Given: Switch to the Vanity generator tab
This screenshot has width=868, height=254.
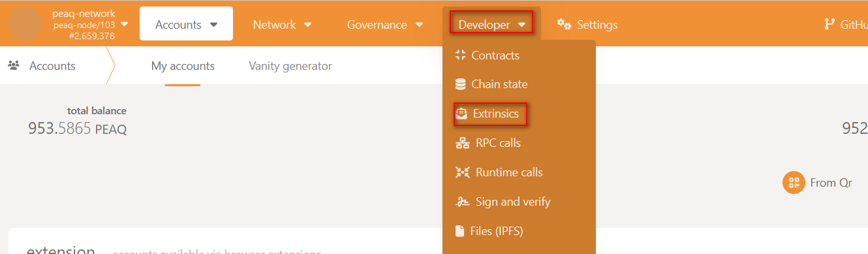Looking at the screenshot, I should pyautogui.click(x=290, y=66).
